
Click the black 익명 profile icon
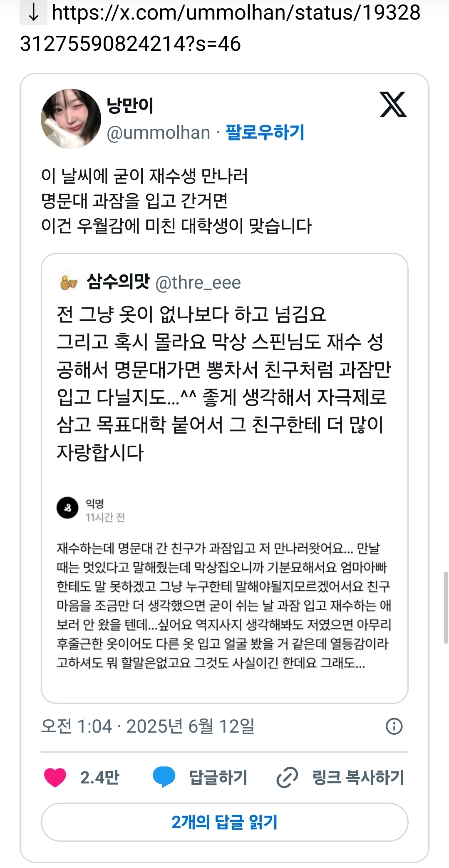tap(67, 508)
